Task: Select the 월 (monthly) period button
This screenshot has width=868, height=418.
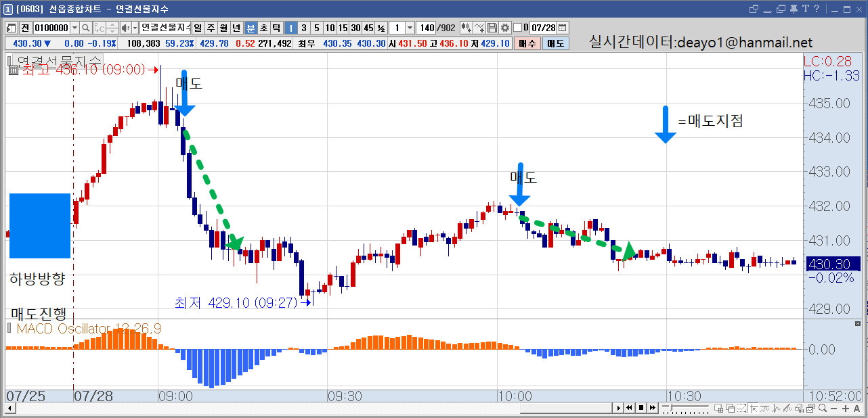Action: click(223, 28)
